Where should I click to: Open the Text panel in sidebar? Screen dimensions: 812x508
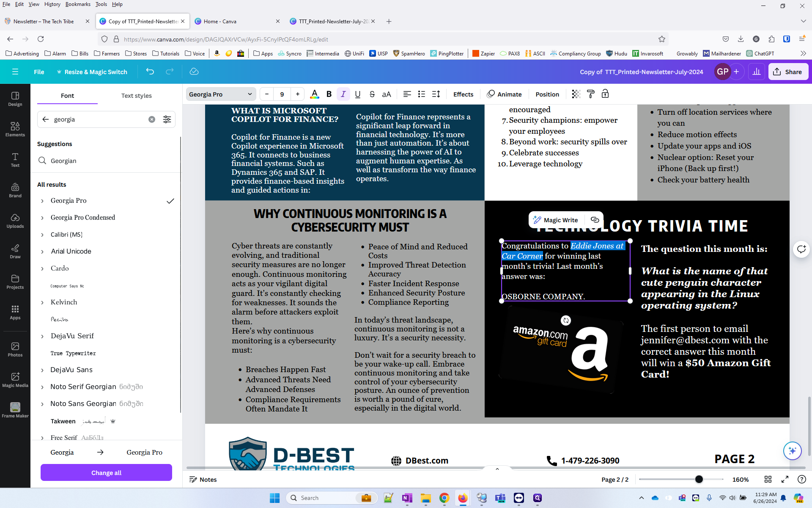[x=15, y=160]
